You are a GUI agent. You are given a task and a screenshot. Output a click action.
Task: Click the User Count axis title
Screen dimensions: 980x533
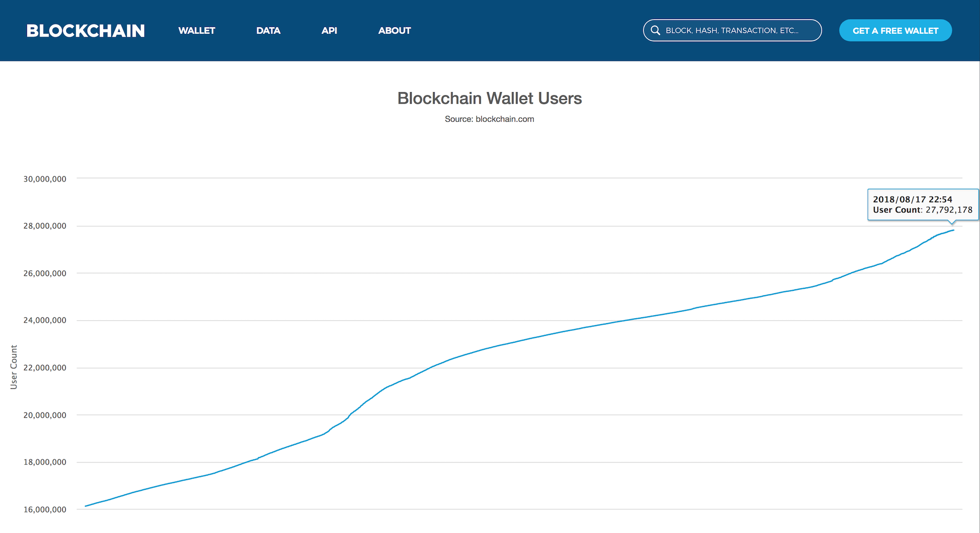(x=14, y=367)
